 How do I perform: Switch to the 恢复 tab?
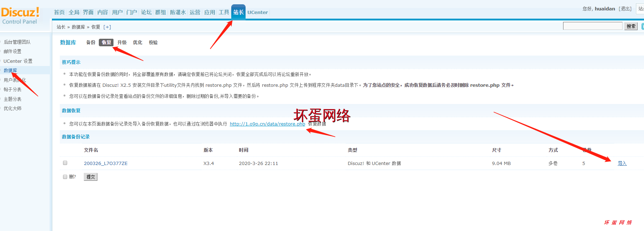[106, 42]
